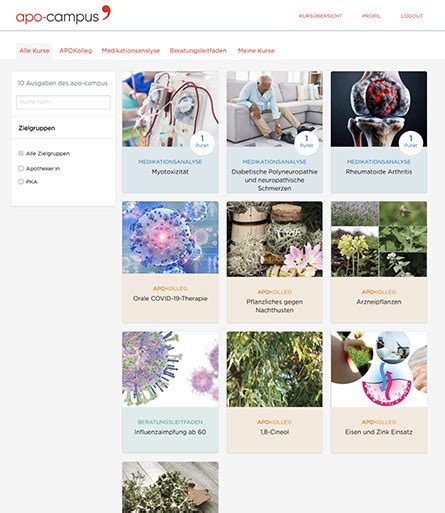Check the PKA filter checkbox
The width and height of the screenshot is (445, 513).
pyautogui.click(x=21, y=182)
